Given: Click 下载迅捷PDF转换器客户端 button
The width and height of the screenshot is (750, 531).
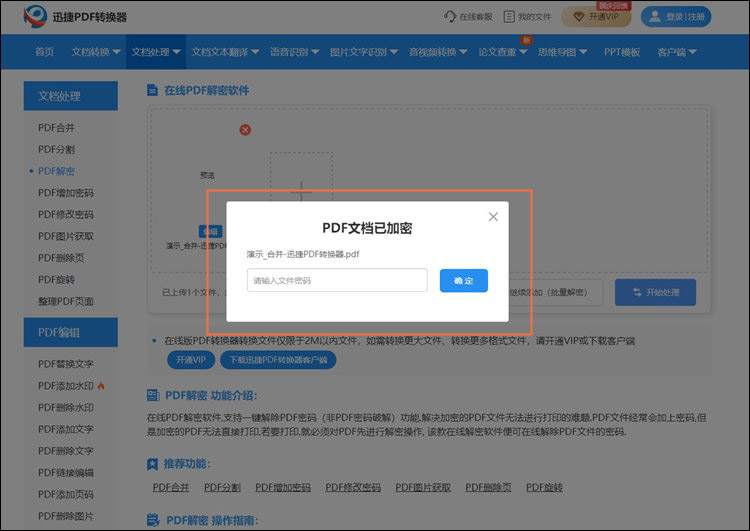Looking at the screenshot, I should pyautogui.click(x=278, y=360).
